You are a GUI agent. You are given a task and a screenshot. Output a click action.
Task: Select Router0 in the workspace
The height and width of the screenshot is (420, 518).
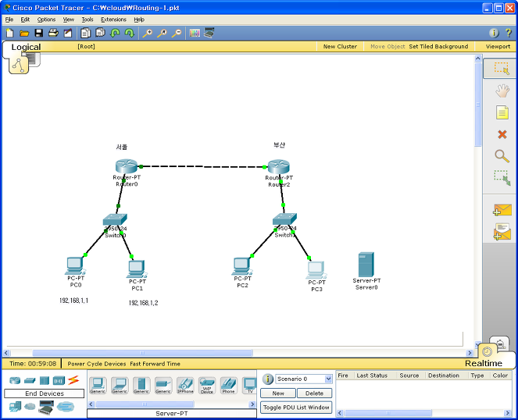pyautogui.click(x=127, y=166)
